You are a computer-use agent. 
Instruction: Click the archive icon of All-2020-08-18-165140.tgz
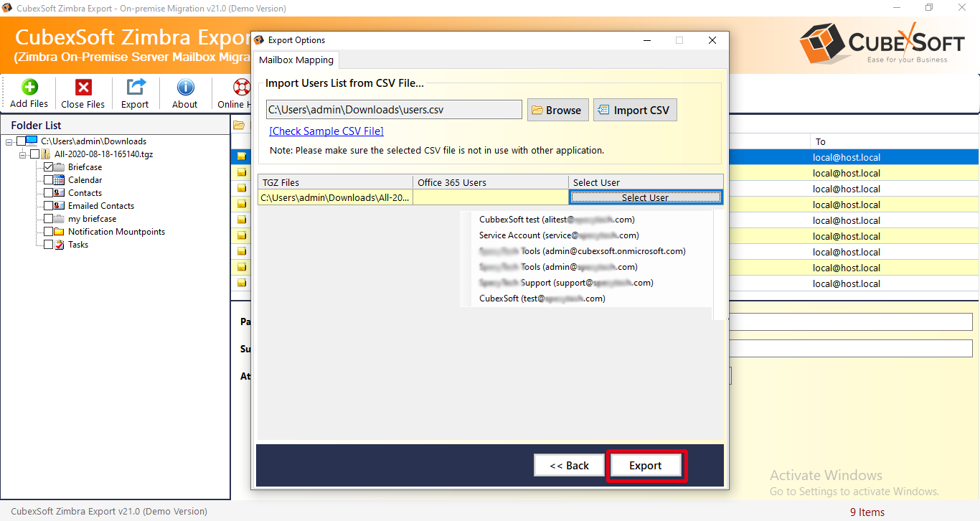pos(45,154)
